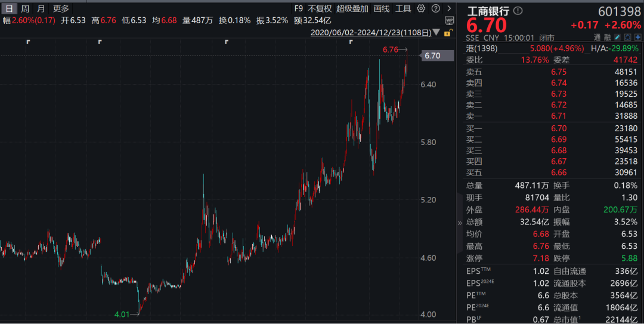644x324 pixels.
Task: Collapse the right quote panel
Action: pyautogui.click(x=459, y=223)
